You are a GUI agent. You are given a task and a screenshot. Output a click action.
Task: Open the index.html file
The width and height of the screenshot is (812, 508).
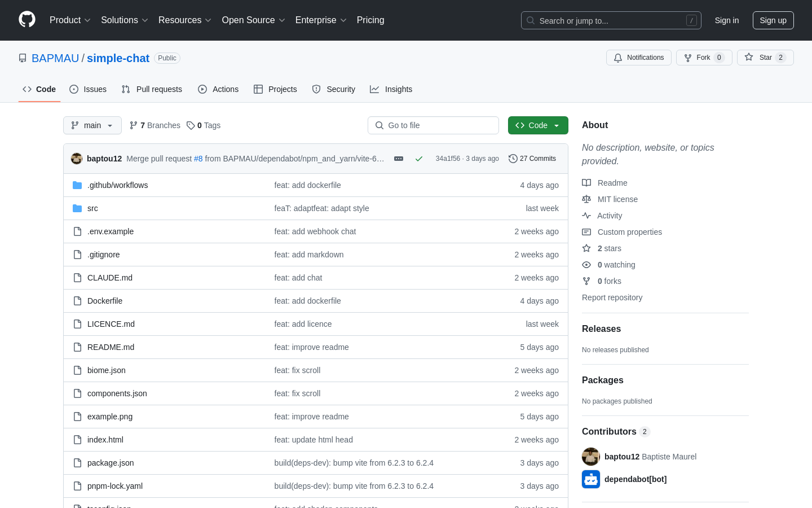[105, 440]
